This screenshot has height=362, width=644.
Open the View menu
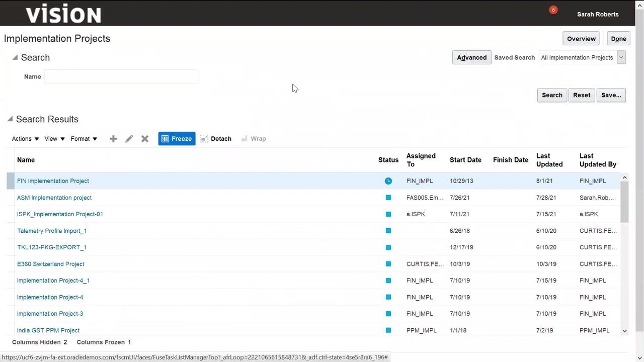(54, 139)
